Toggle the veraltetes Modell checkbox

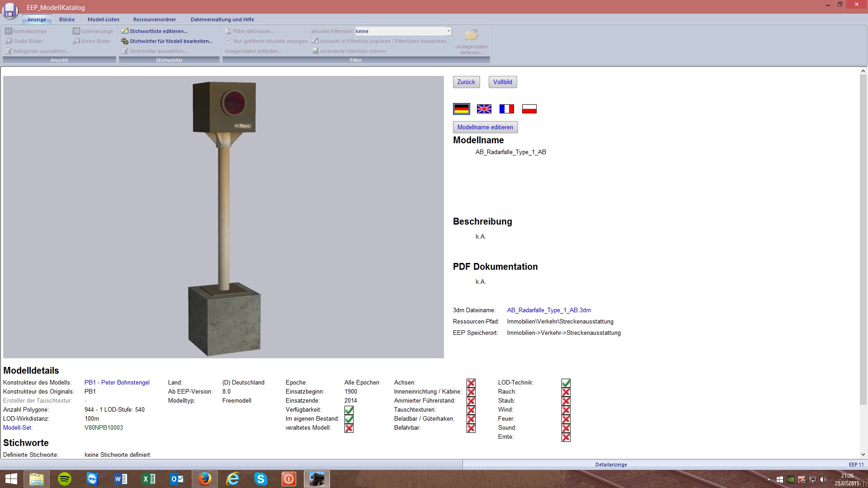pos(349,428)
